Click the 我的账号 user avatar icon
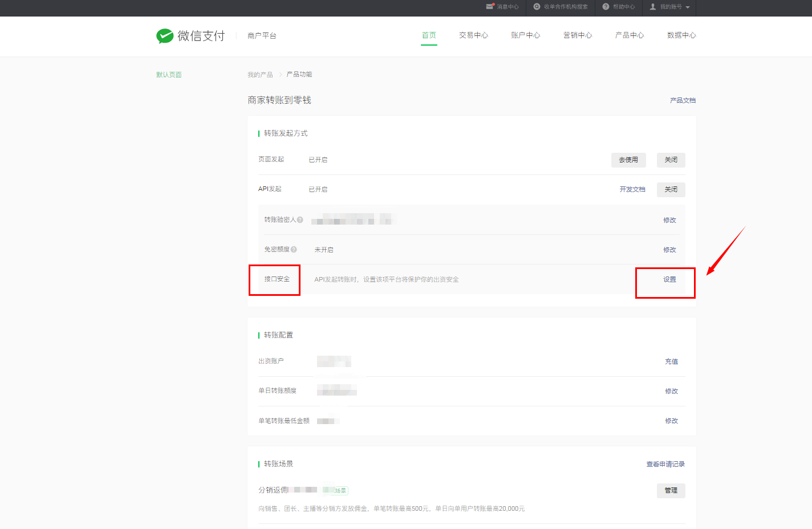This screenshot has height=529, width=812. pos(653,7)
